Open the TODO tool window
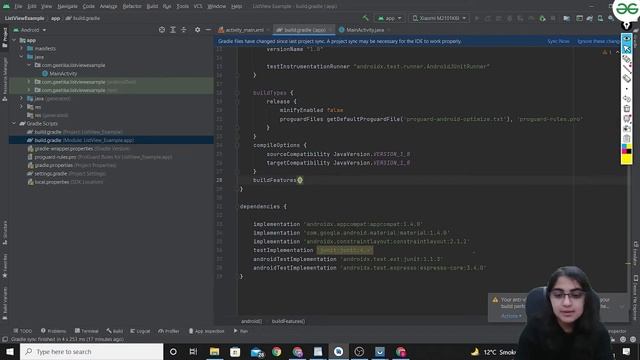Image resolution: width=640 pixels, height=360 pixels. 22,331
